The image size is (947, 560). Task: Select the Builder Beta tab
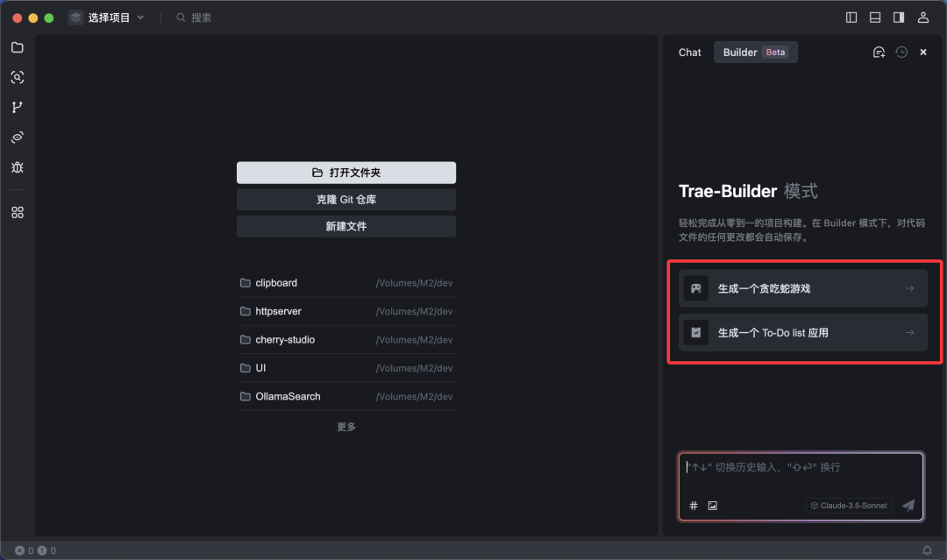tap(755, 53)
